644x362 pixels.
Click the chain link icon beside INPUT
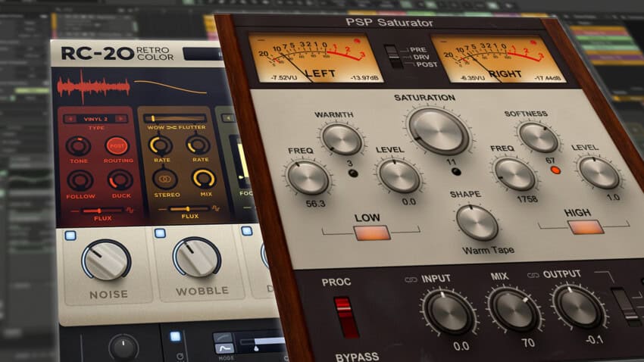click(x=411, y=279)
